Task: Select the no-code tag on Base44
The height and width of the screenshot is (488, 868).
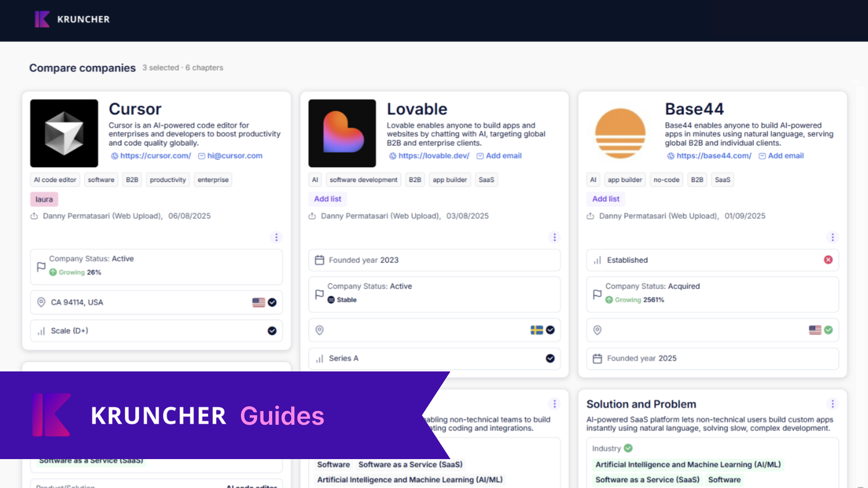Action: click(x=666, y=180)
